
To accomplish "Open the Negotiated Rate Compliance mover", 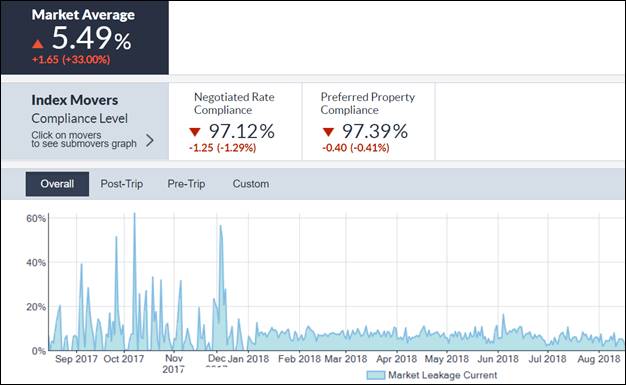I will [x=235, y=121].
